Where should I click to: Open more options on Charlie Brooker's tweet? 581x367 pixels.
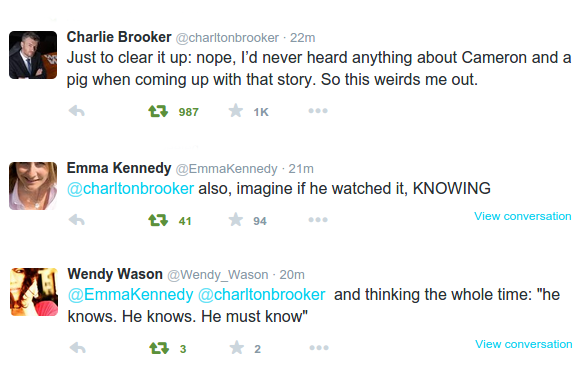318,110
